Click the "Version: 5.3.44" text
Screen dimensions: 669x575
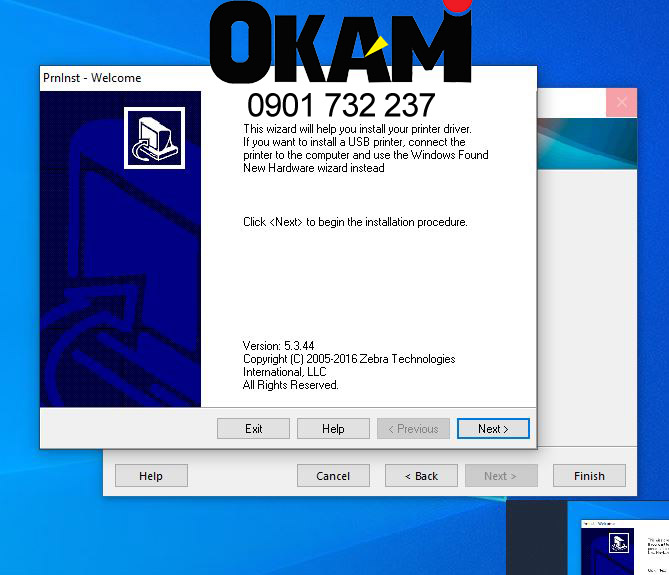click(x=278, y=346)
